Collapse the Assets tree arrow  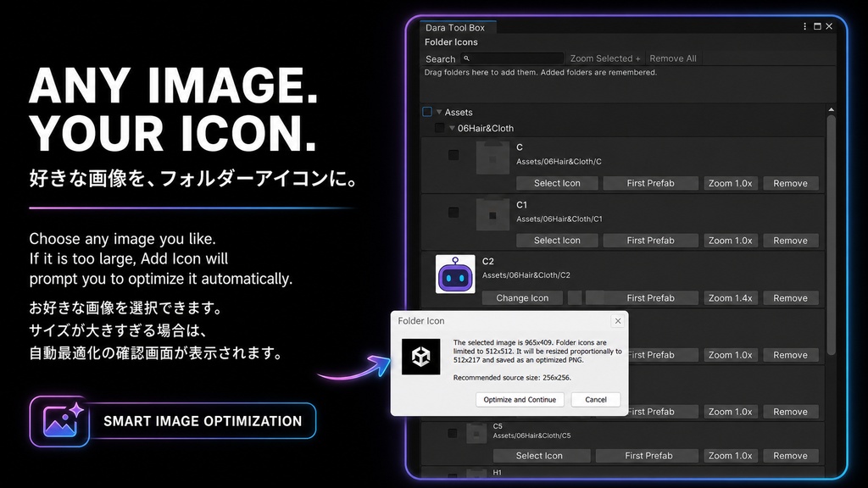(x=439, y=112)
